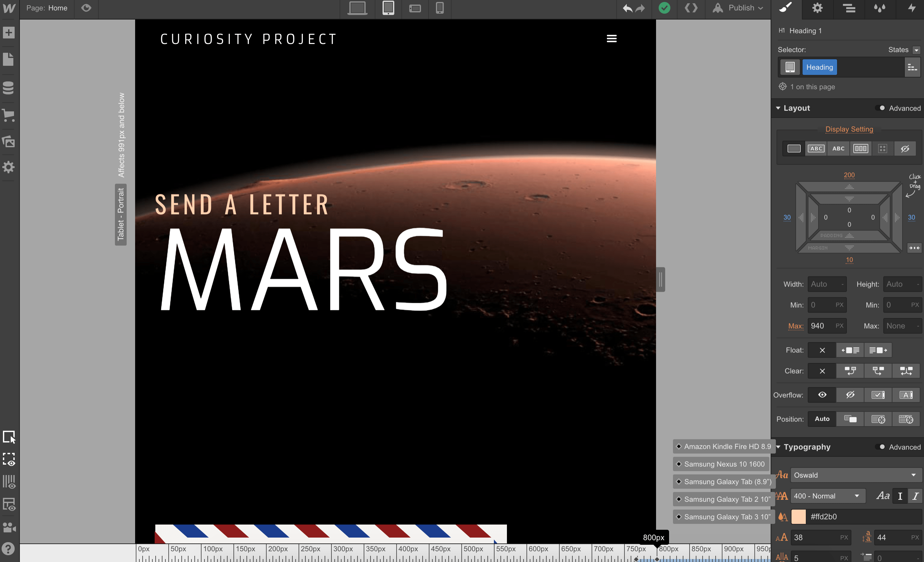The image size is (924, 562).
Task: Open the CMS Collections database icon
Action: tap(8, 88)
